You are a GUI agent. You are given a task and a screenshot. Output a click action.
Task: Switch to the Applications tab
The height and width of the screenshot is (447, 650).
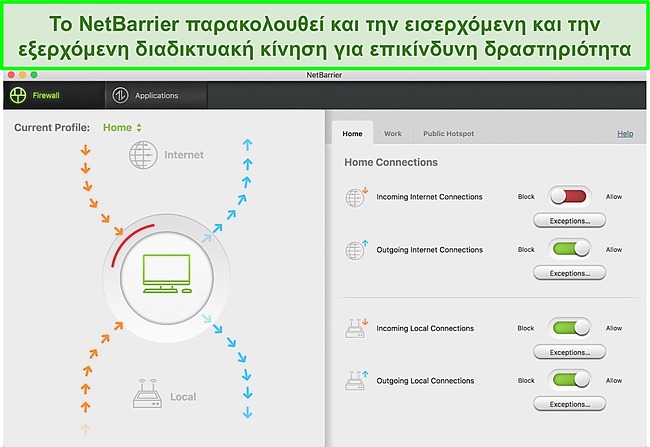coord(156,95)
